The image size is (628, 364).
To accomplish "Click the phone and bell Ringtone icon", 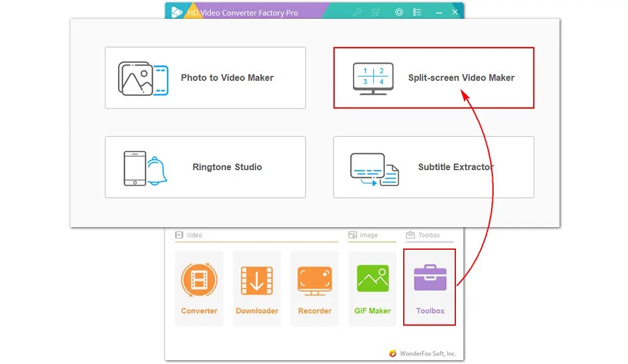I will coord(145,168).
